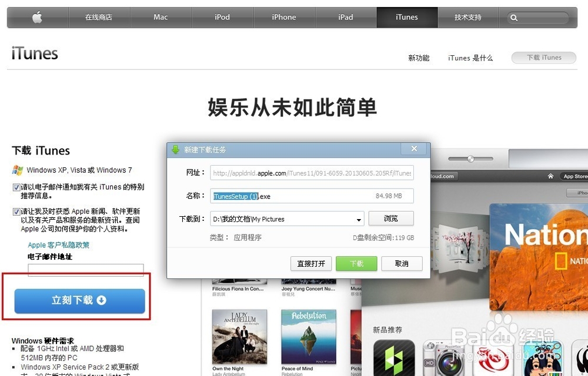Click the home icon in iTunes window
This screenshot has height=376, width=588.
click(x=550, y=176)
